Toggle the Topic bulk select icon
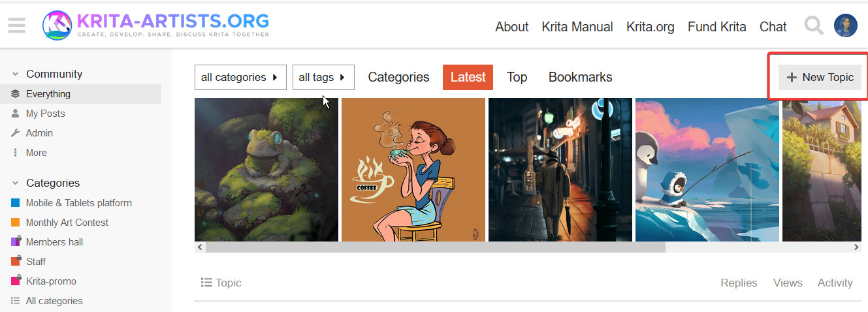The width and height of the screenshot is (868, 312). 206,283
